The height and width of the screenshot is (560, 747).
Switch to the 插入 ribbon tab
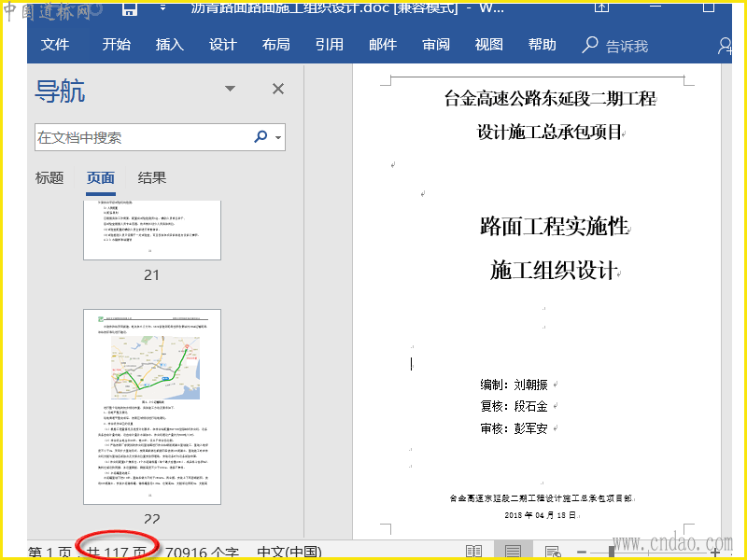pyautogui.click(x=170, y=45)
